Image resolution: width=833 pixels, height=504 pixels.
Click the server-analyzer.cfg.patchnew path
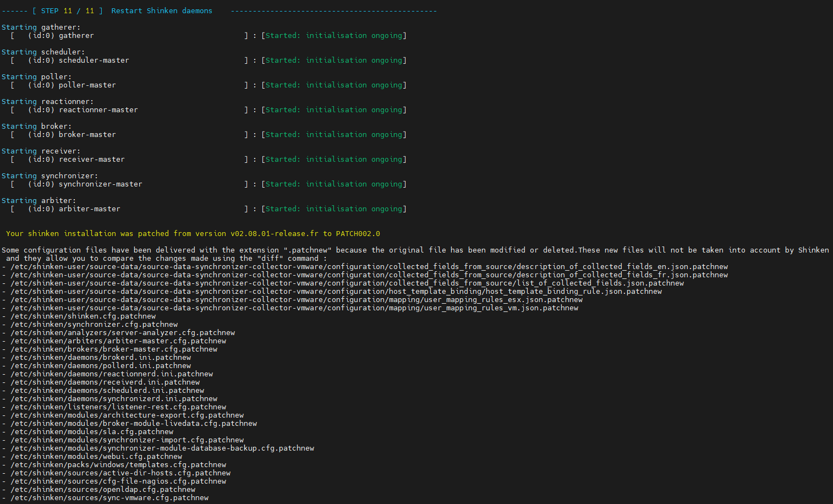point(122,333)
